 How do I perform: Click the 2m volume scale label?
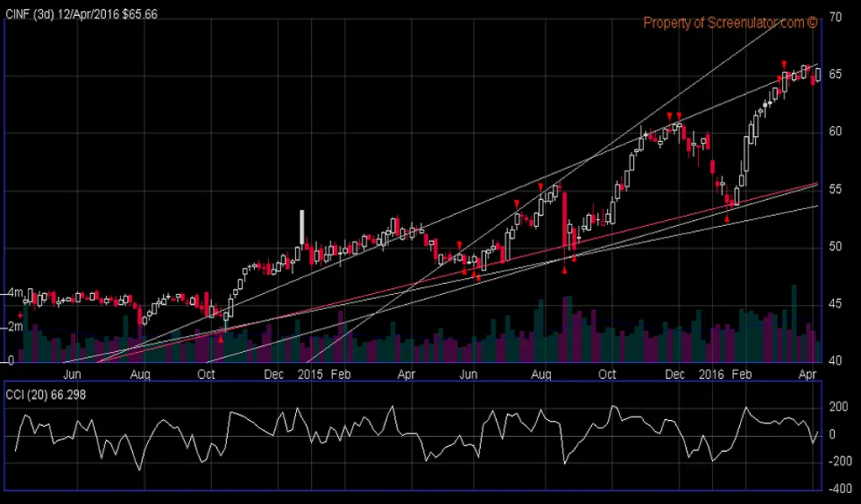coord(14,328)
